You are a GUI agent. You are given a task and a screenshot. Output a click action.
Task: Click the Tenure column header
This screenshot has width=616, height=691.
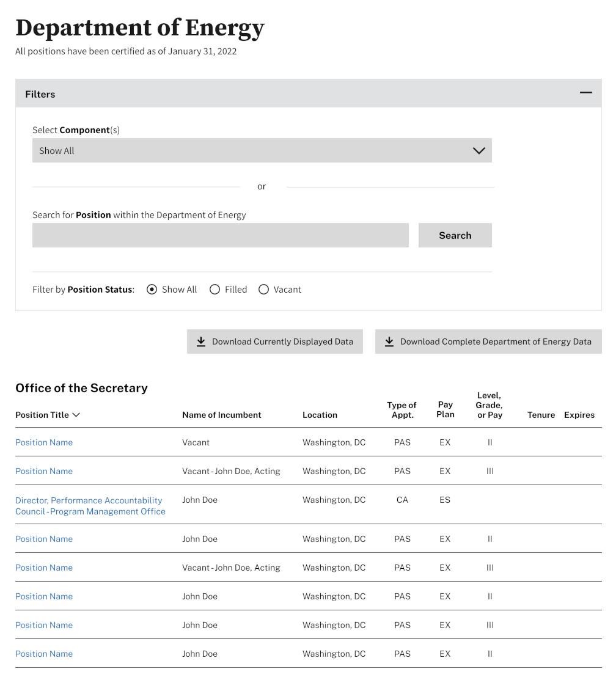(x=541, y=415)
